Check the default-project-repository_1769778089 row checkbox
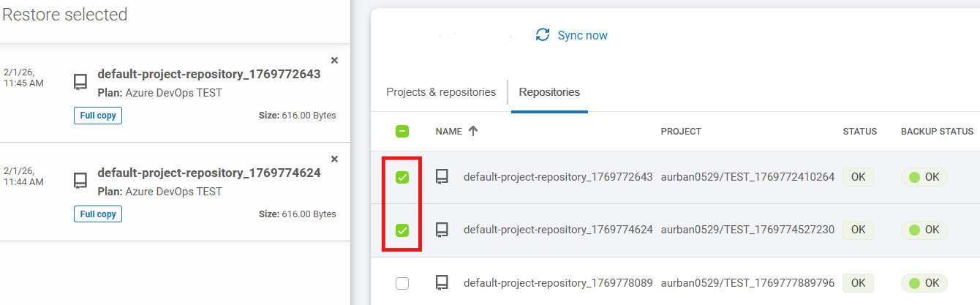 [402, 283]
